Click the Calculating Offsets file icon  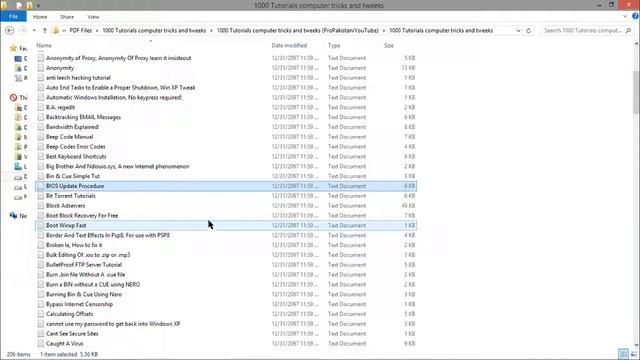[x=40, y=314]
